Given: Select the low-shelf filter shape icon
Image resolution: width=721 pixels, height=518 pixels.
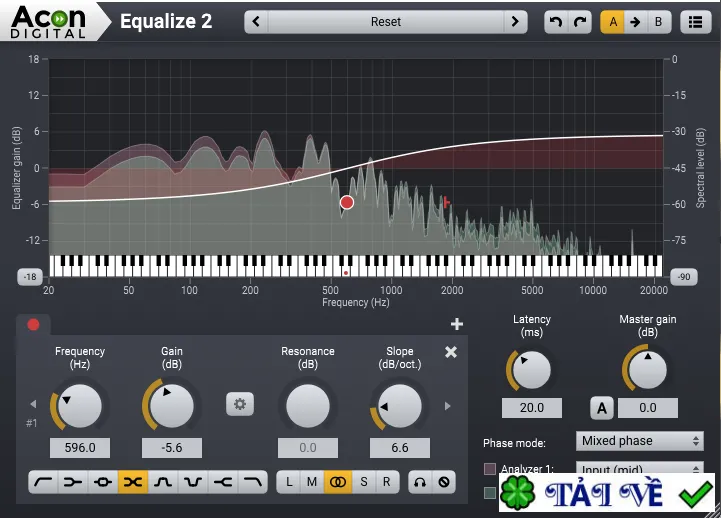Looking at the screenshot, I should coord(73,482).
